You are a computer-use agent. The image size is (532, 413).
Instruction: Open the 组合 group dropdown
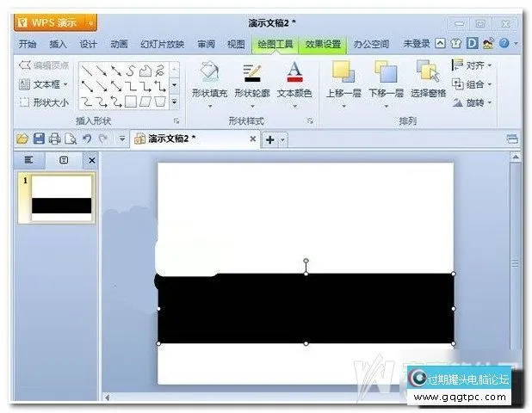tap(472, 83)
